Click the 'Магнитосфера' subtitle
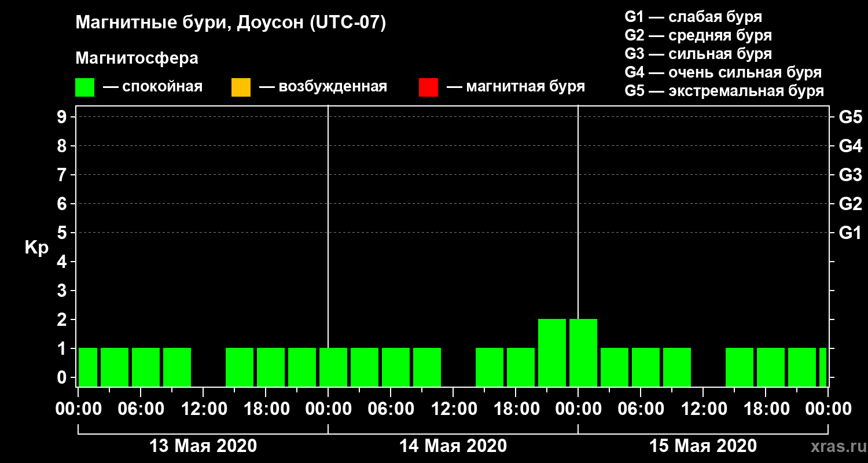 137,58
